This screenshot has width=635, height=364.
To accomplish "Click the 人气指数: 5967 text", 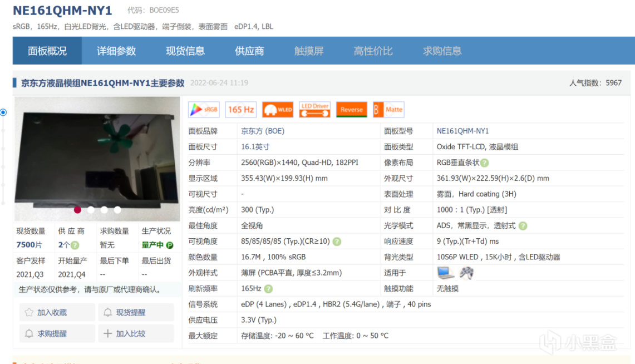I will click(595, 83).
